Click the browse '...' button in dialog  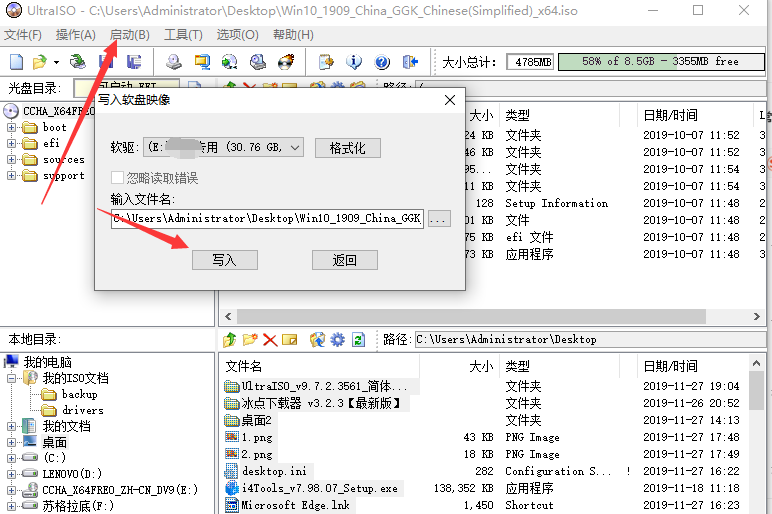point(439,219)
